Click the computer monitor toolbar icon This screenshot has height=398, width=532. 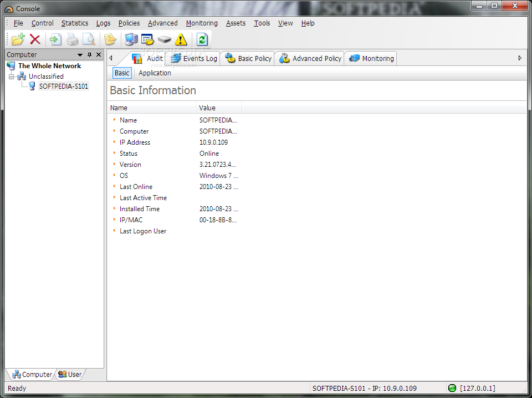[131, 39]
